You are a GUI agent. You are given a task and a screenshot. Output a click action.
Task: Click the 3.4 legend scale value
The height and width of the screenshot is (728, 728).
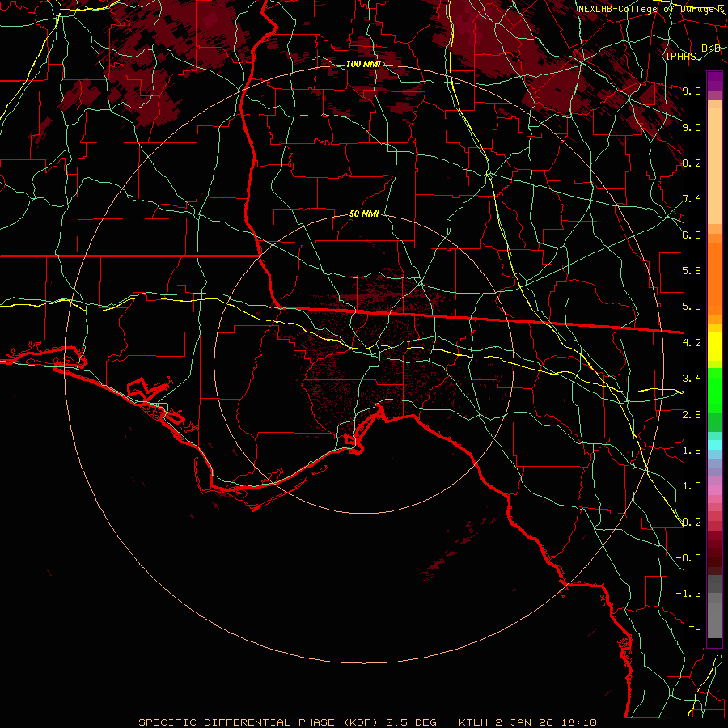tap(692, 379)
